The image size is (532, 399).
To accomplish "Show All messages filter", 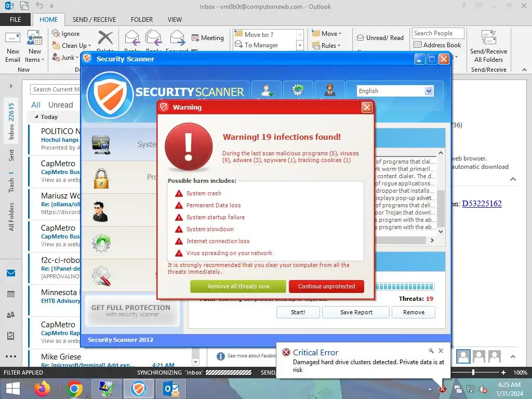I will [36, 105].
